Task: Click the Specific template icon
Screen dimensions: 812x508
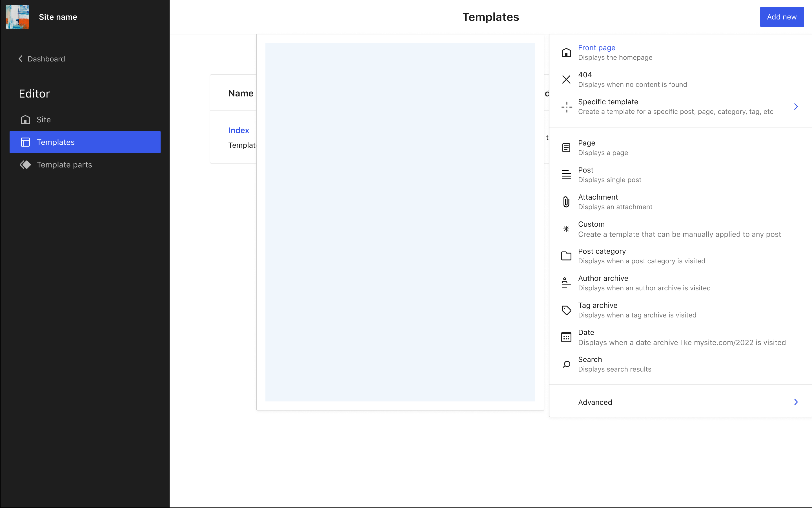Action: click(x=566, y=107)
